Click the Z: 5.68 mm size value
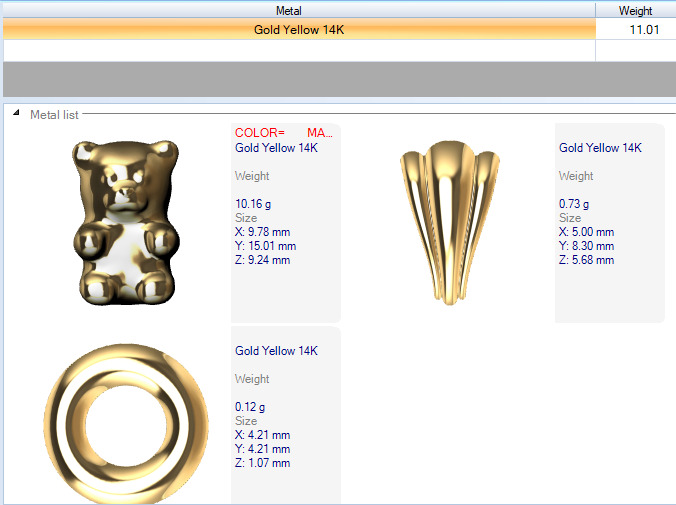 coord(586,260)
